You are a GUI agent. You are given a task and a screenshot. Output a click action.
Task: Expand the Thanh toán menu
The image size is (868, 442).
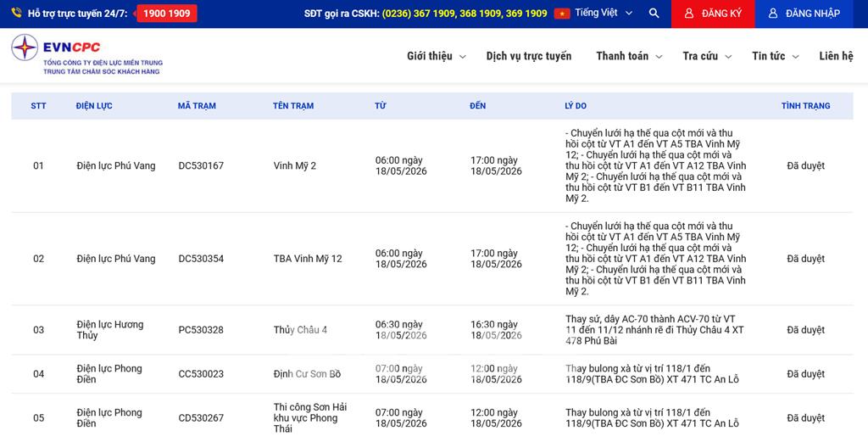[629, 56]
